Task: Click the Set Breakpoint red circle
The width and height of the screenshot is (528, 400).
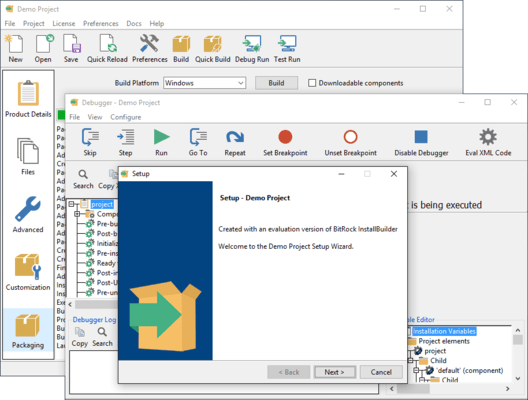Action: point(285,137)
